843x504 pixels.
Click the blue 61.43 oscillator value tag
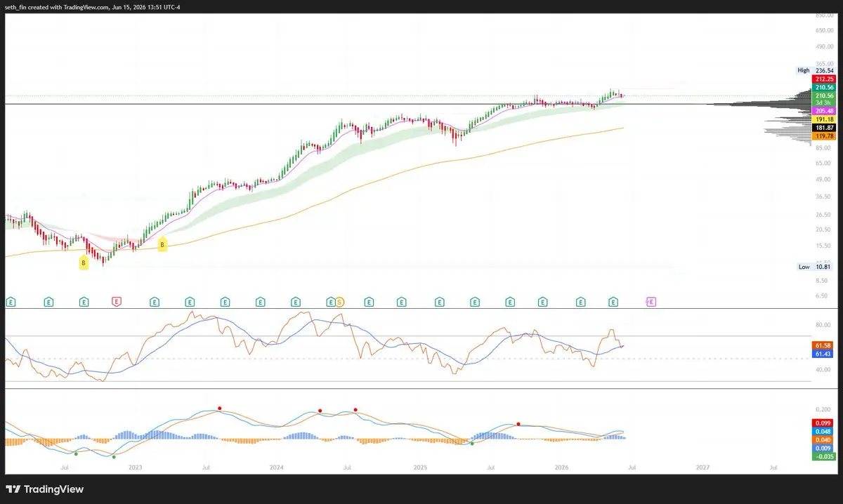point(823,354)
